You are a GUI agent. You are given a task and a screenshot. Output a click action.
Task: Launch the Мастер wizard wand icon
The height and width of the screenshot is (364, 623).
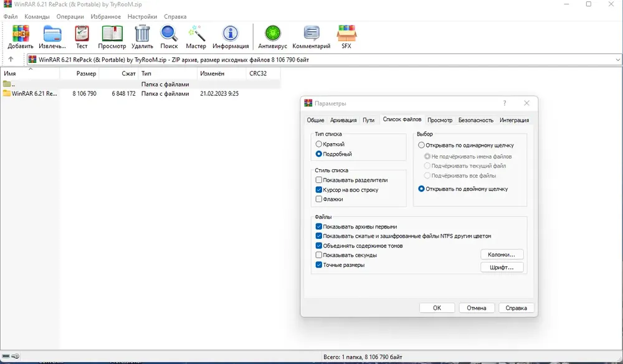[196, 34]
